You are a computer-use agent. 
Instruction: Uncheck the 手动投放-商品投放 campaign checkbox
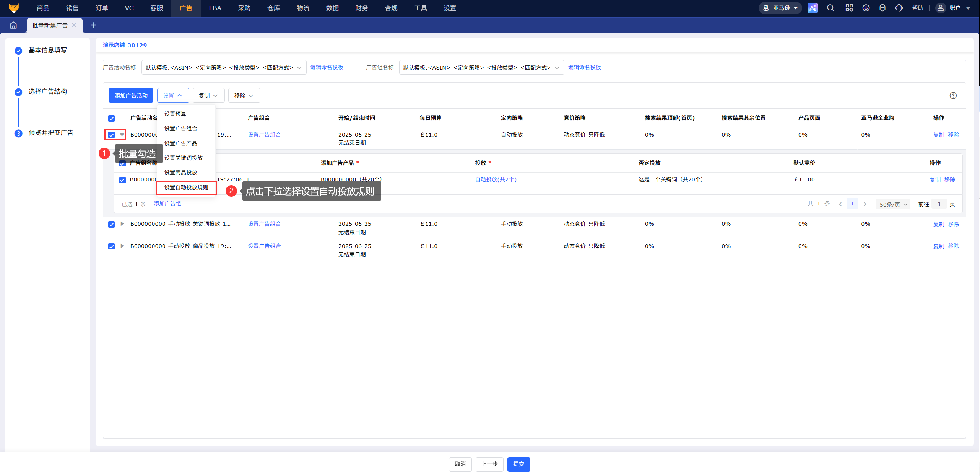click(111, 246)
